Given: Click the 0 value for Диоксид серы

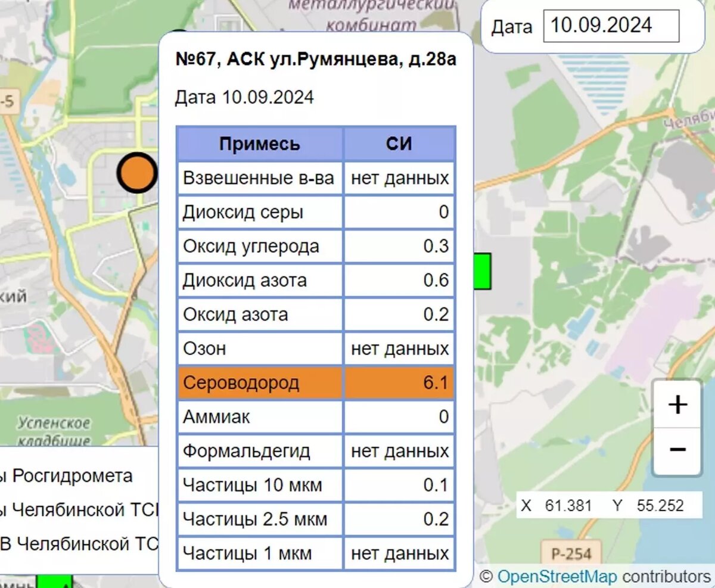Looking at the screenshot, I should [444, 212].
